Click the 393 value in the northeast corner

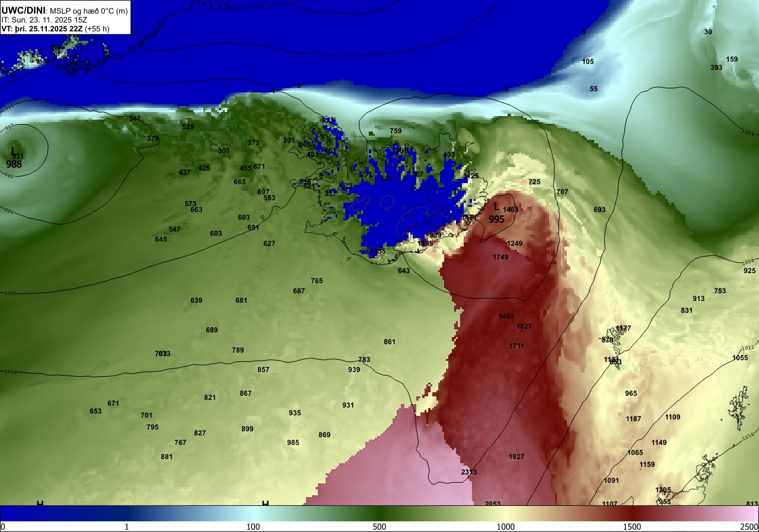coord(716,68)
